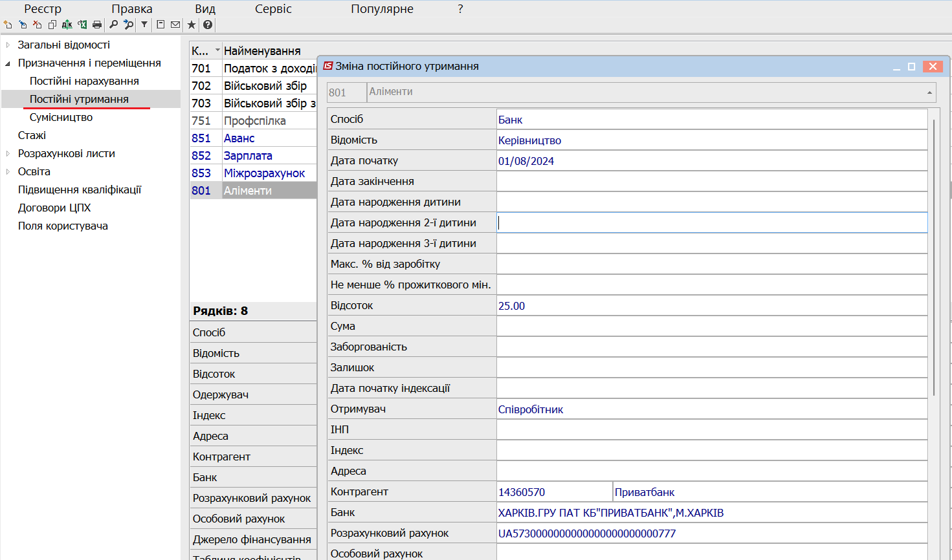952x560 pixels.
Task: Select row 852 Зарплата
Action: click(x=253, y=155)
